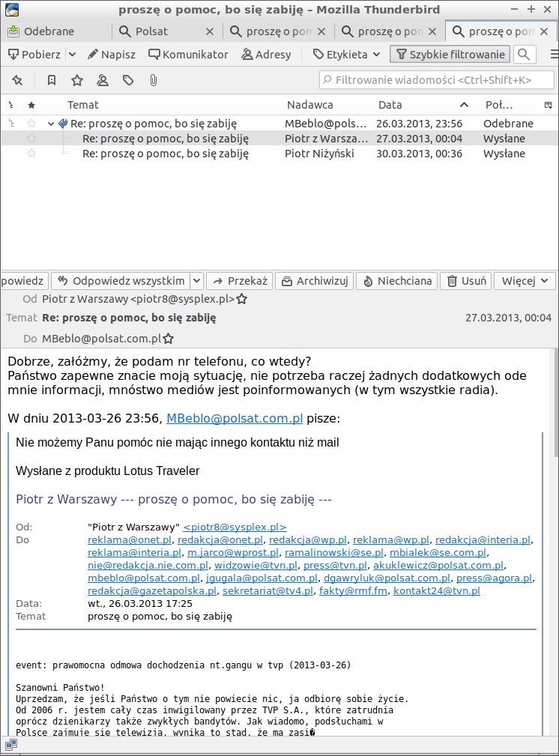
Task: Open Odpowiedz wszystkim dropdown arrow
Action: click(196, 281)
